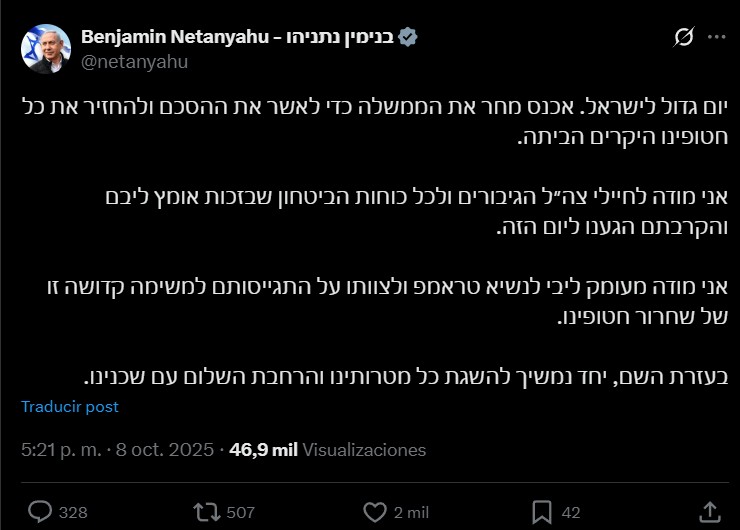Click the 328 replies count
Viewport: 740px width, 530px height.
pyautogui.click(x=73, y=512)
